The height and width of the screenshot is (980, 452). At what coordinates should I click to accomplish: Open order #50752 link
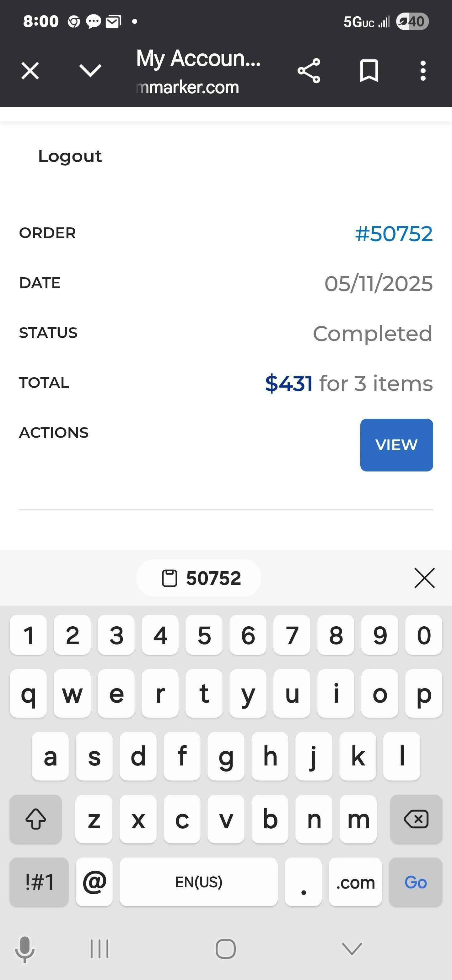click(x=393, y=233)
